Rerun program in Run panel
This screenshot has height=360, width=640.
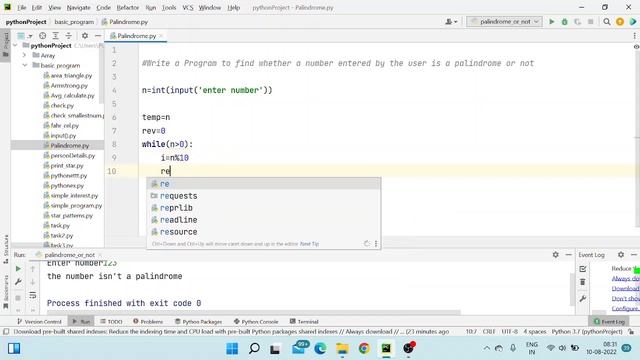[x=18, y=269]
